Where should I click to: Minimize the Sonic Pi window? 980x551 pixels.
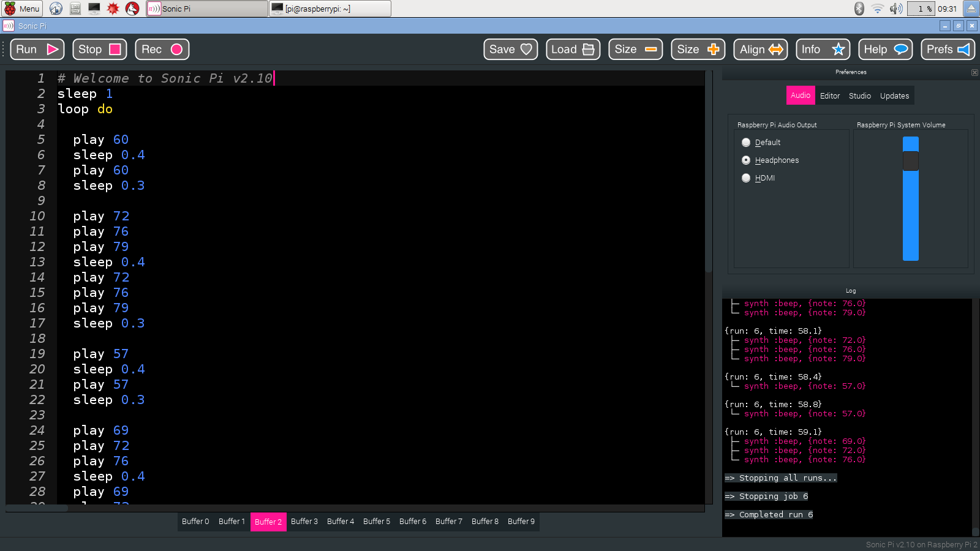945,26
